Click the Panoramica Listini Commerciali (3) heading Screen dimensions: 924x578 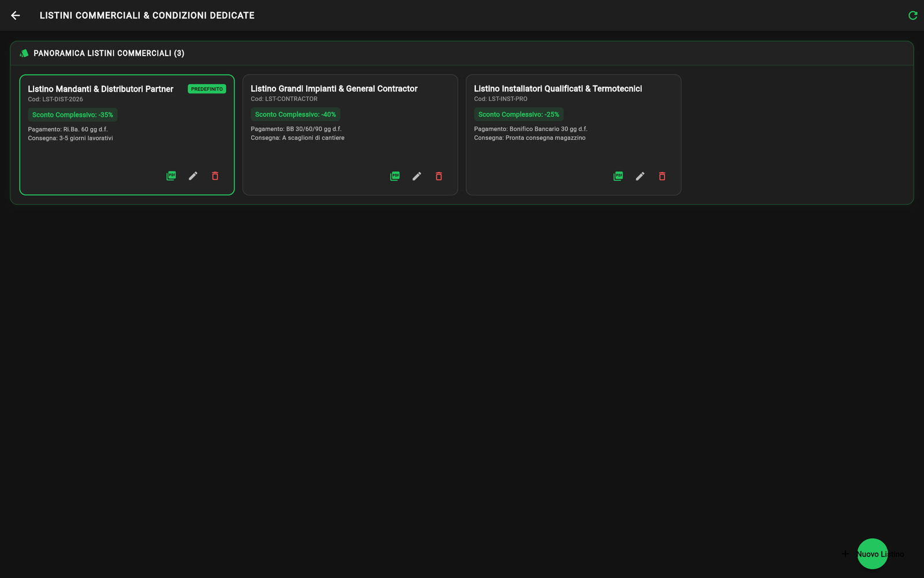pos(109,53)
